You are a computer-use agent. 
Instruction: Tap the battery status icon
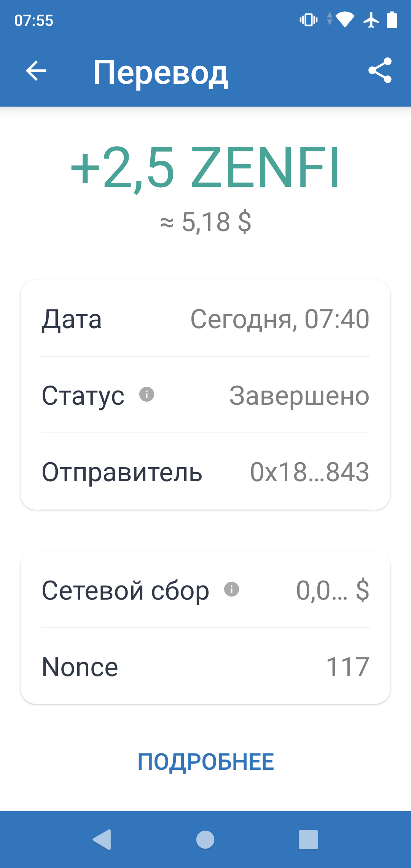point(392,20)
